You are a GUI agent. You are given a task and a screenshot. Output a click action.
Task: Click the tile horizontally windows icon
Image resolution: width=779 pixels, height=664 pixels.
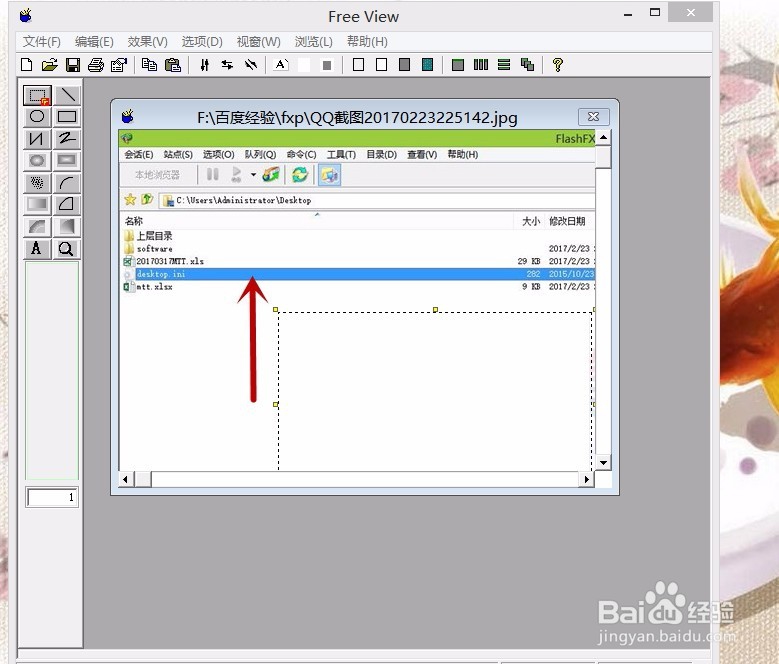click(x=504, y=65)
